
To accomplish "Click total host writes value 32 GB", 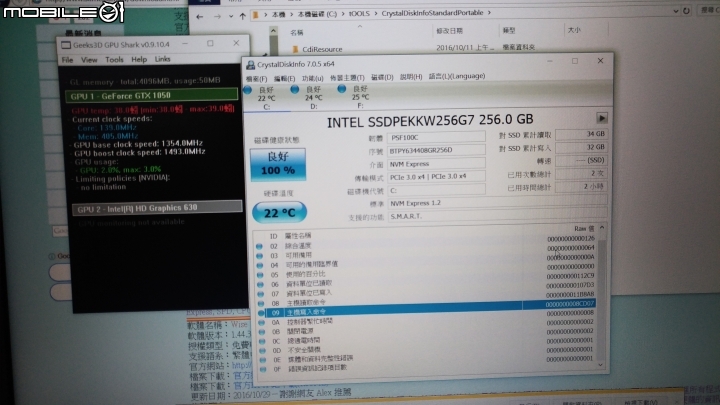I will [581, 147].
